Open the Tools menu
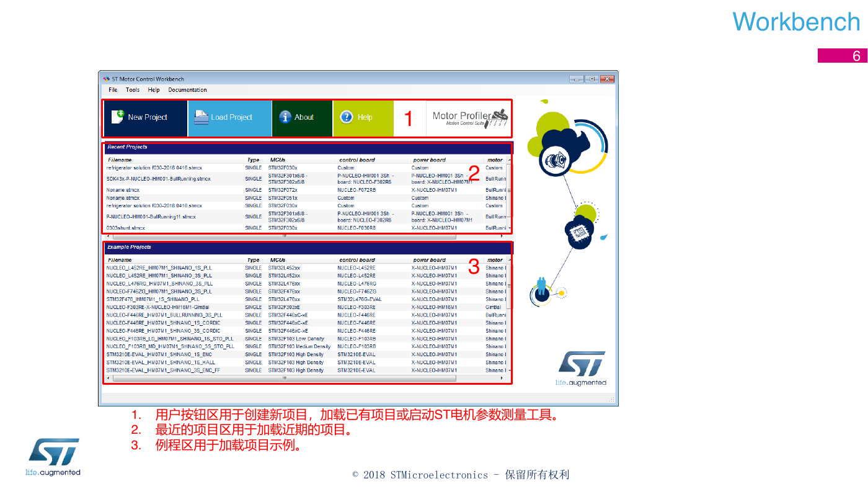Image resolution: width=868 pixels, height=489 pixels. click(133, 90)
